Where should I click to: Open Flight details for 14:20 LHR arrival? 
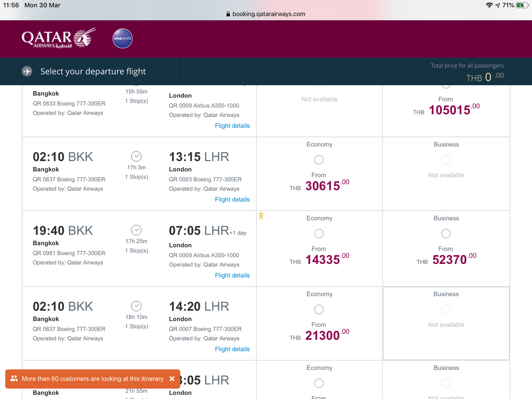tap(232, 349)
